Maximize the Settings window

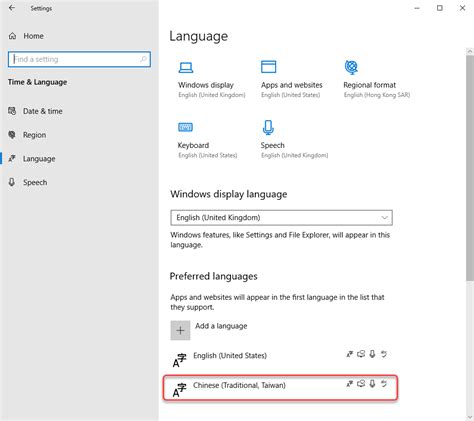pyautogui.click(x=440, y=8)
